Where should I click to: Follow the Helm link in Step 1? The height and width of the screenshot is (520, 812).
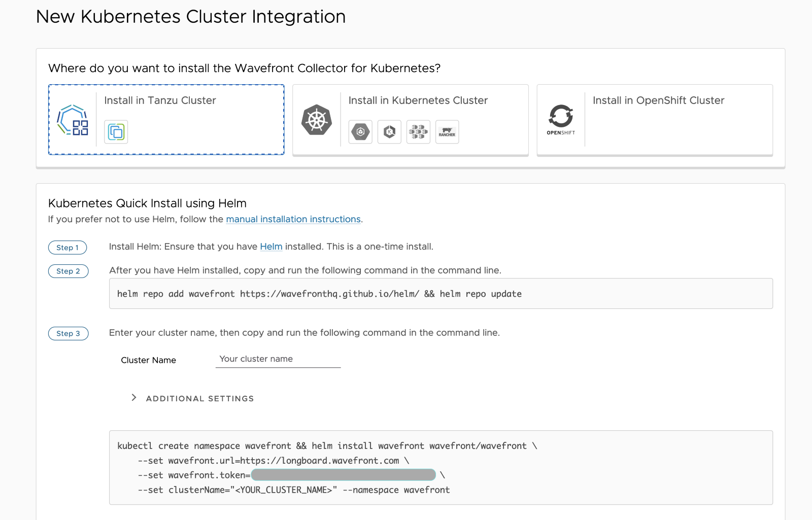click(271, 247)
